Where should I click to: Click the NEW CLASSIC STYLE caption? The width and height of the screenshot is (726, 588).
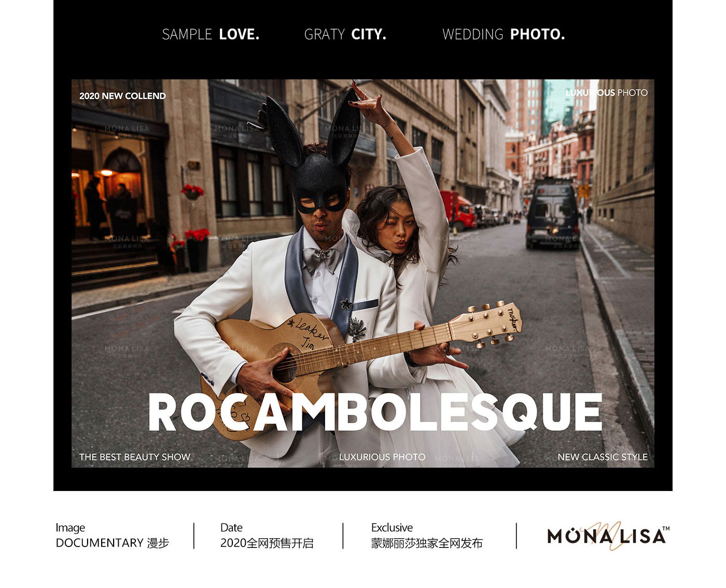click(x=603, y=457)
